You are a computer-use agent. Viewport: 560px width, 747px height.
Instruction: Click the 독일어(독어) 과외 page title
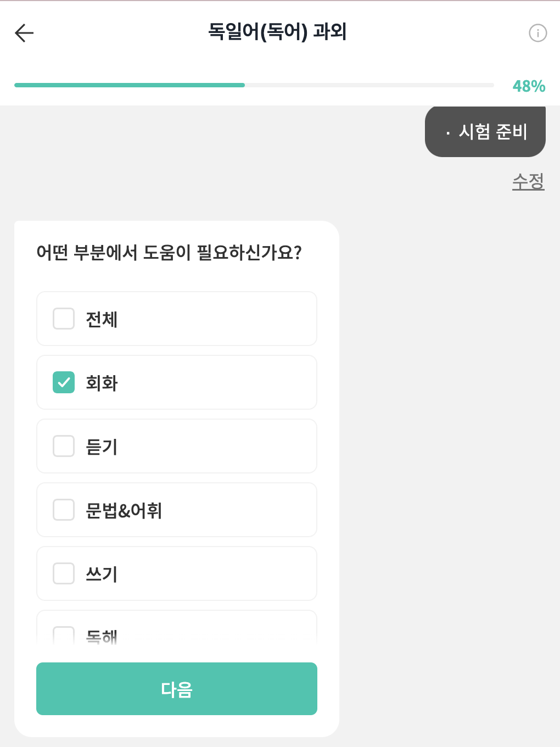pos(277,32)
